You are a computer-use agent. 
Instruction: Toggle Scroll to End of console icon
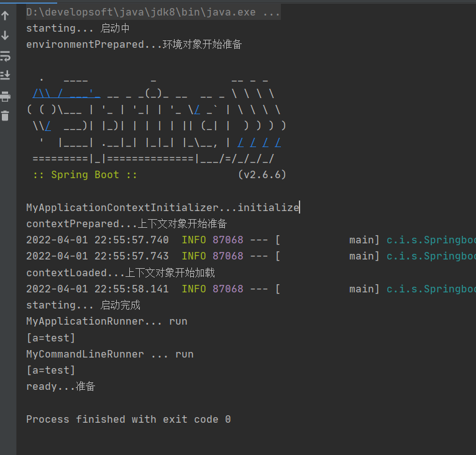(5, 74)
